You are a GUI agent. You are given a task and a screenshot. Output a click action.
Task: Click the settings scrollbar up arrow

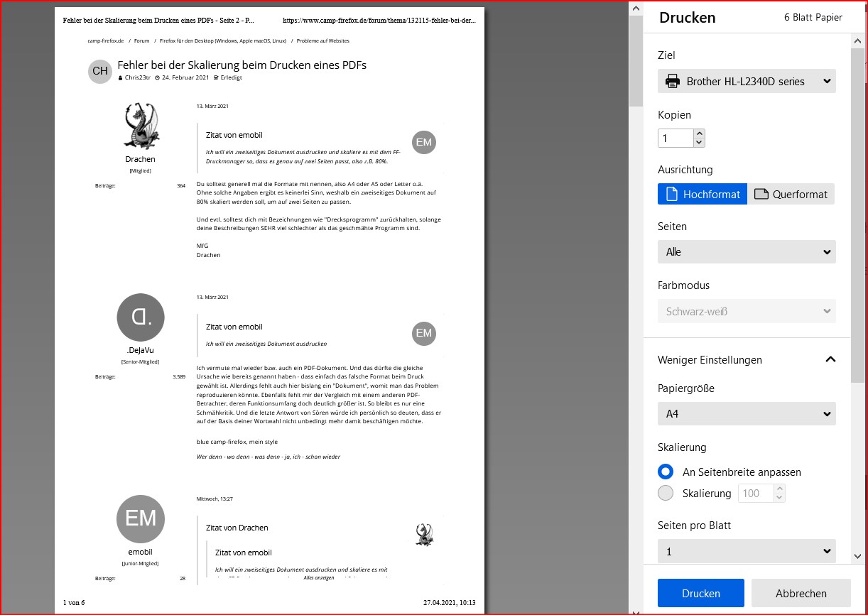[x=857, y=40]
